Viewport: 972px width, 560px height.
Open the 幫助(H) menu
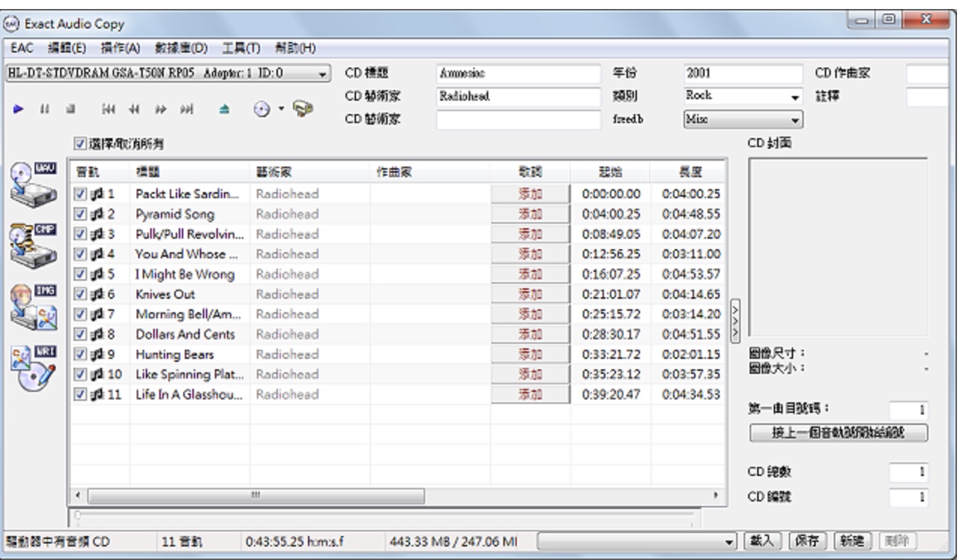click(294, 48)
